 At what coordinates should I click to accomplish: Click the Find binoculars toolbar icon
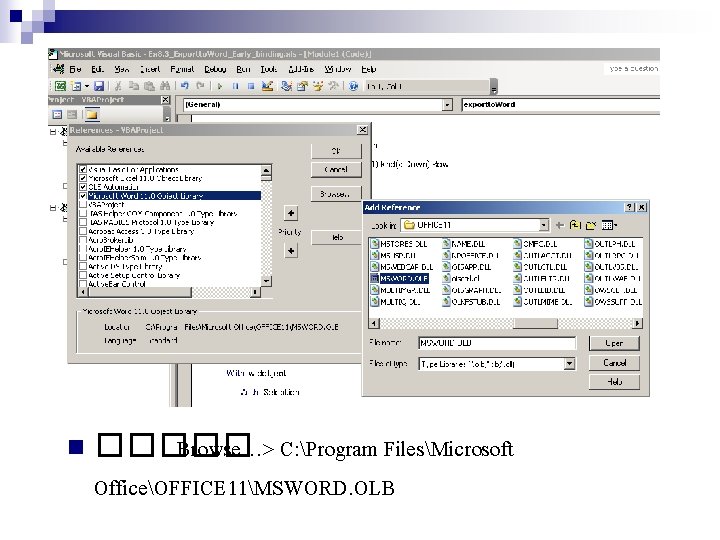click(165, 86)
